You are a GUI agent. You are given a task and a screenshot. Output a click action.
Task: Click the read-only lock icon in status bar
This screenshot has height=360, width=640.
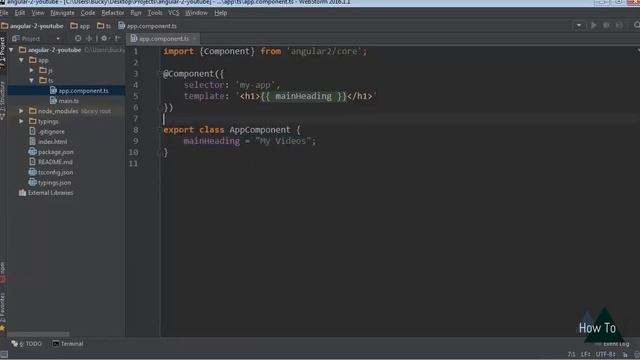click(x=625, y=355)
